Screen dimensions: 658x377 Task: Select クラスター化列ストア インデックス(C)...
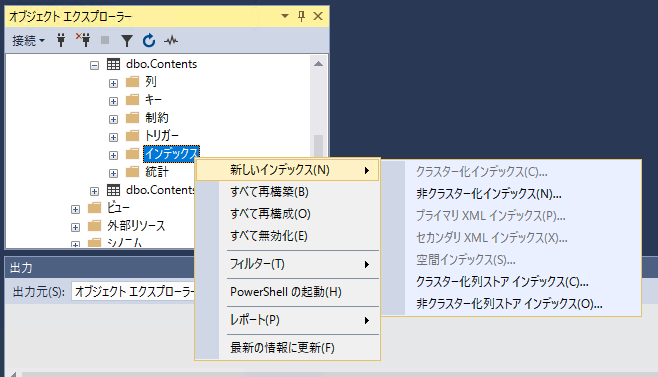(512, 282)
